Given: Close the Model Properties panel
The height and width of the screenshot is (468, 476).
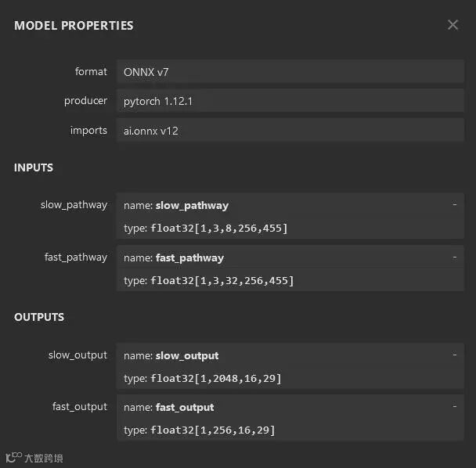Looking at the screenshot, I should pos(453,25).
